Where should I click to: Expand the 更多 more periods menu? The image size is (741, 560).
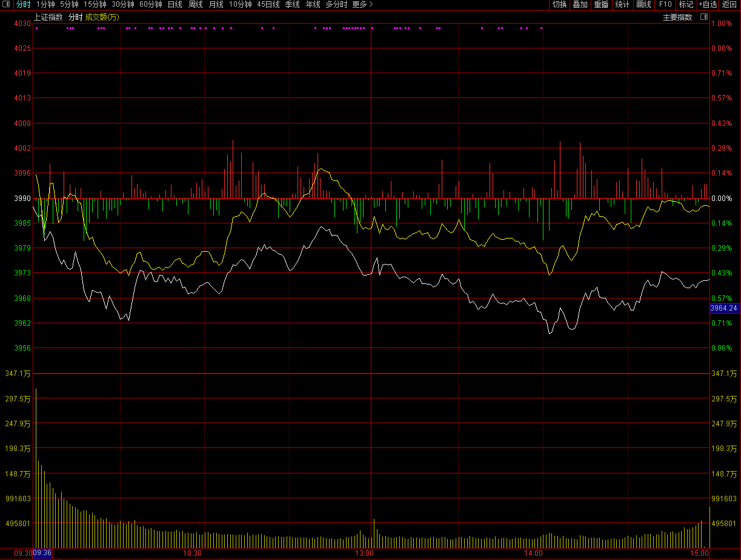click(x=362, y=4)
